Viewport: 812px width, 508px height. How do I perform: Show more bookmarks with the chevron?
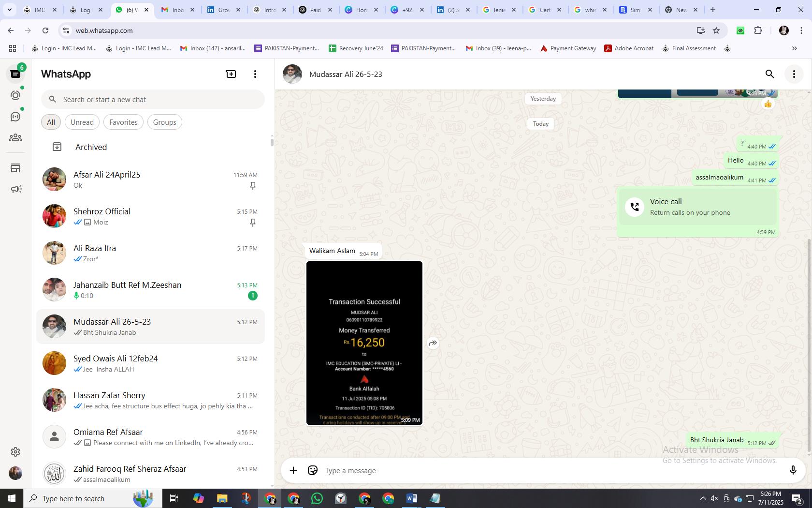pyautogui.click(x=794, y=48)
